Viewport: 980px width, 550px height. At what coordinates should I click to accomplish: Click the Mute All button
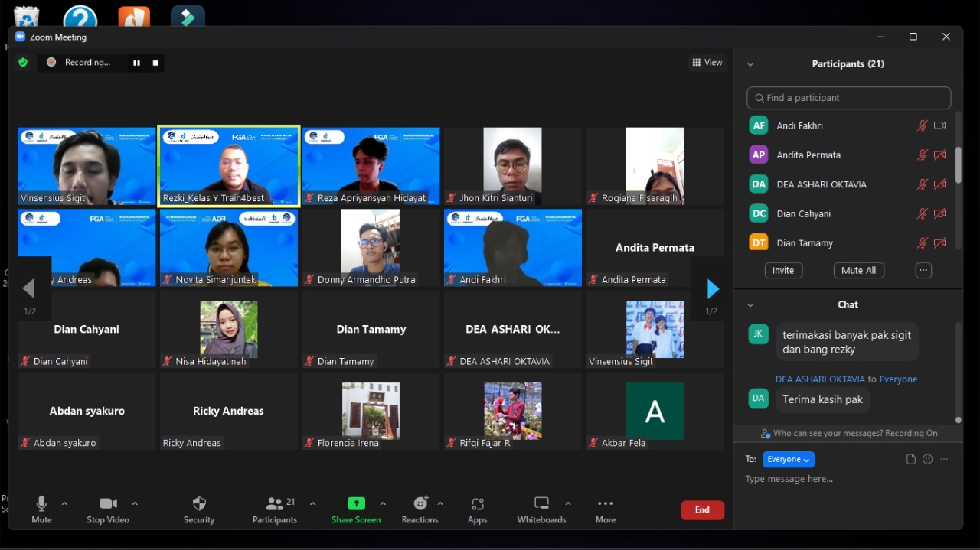[858, 270]
